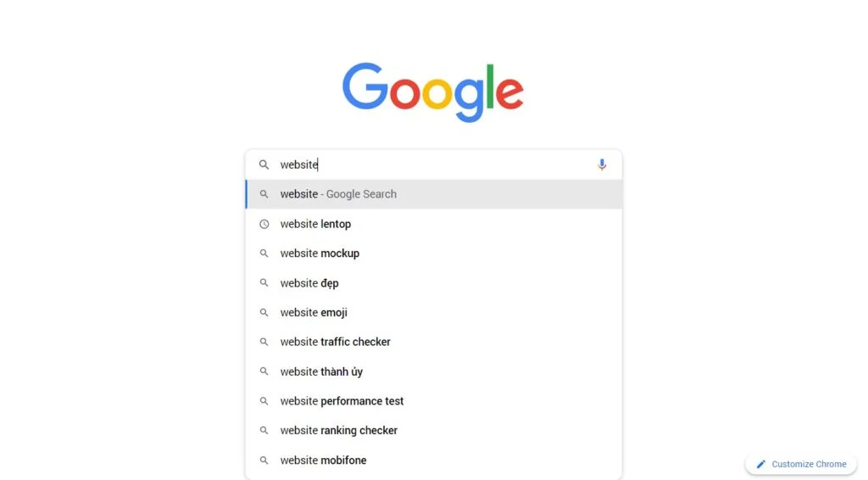Click search icon next to website đẹp

(264, 283)
